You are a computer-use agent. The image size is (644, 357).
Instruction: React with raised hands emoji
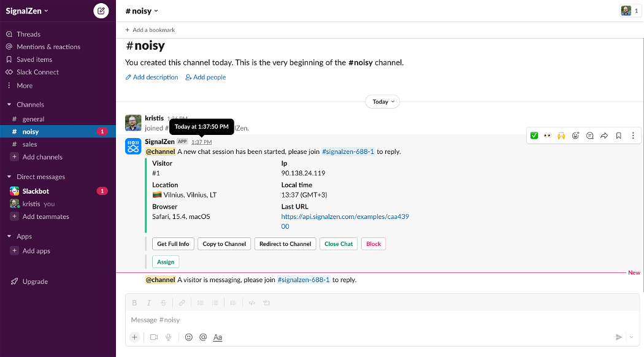561,136
